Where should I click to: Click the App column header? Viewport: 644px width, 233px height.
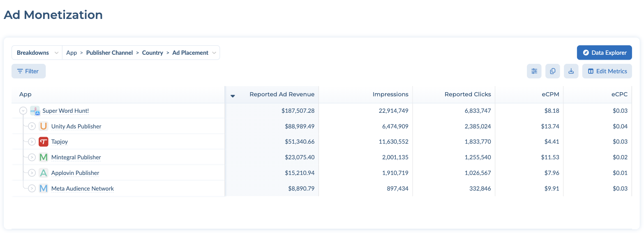point(25,94)
